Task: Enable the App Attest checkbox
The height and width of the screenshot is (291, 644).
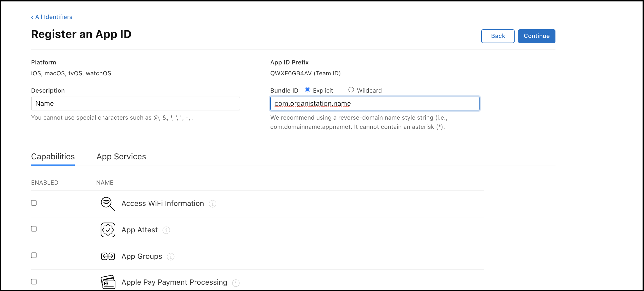Action: click(x=34, y=229)
